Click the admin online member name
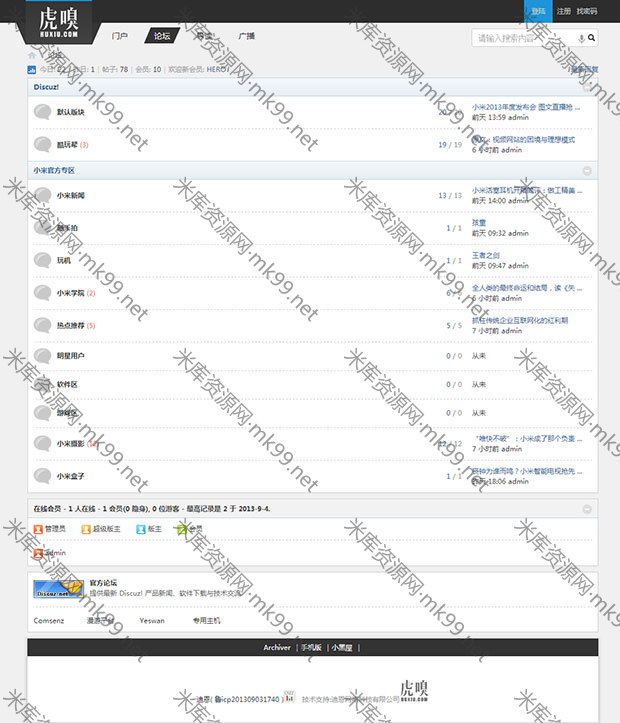 [x=56, y=553]
